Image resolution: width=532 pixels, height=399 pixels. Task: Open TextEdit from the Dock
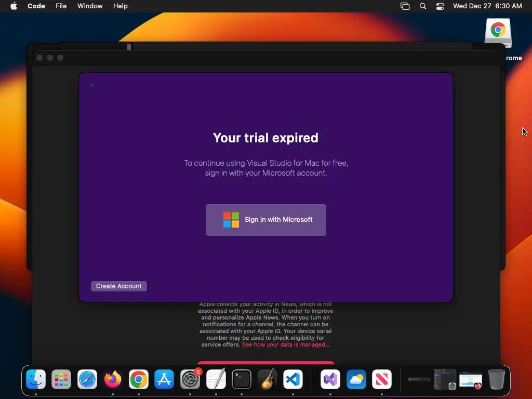click(x=216, y=379)
